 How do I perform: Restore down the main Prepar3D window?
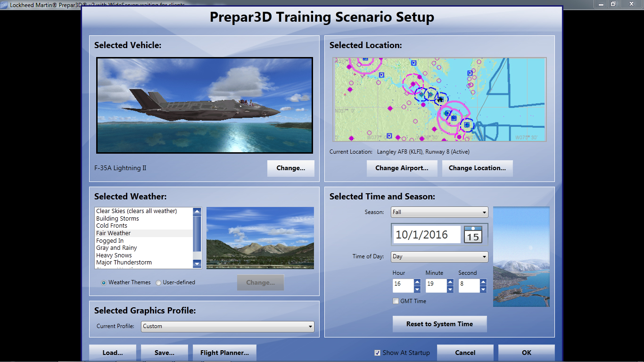pos(613,4)
